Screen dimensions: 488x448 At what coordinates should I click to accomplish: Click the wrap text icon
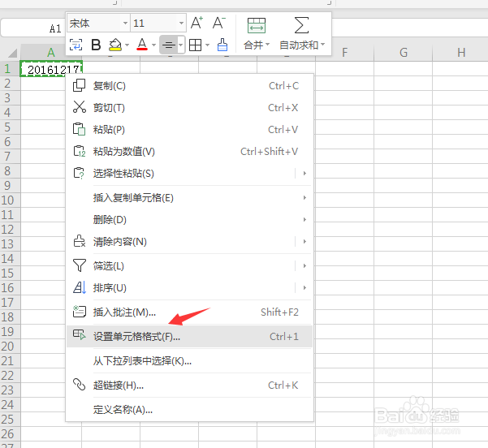click(x=76, y=45)
